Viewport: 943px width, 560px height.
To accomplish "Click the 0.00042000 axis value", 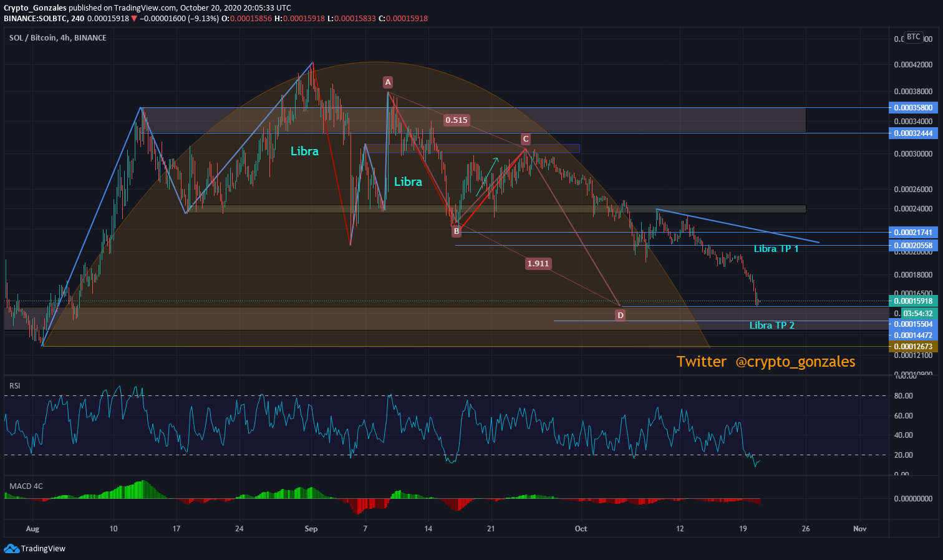I will [913, 65].
